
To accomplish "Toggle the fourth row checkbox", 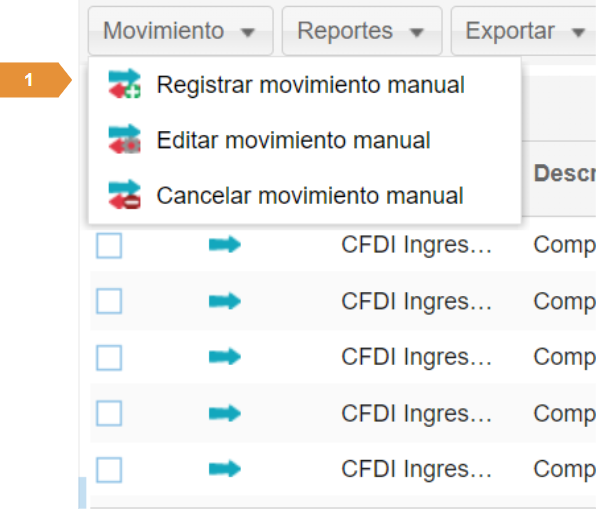I will tap(109, 413).
